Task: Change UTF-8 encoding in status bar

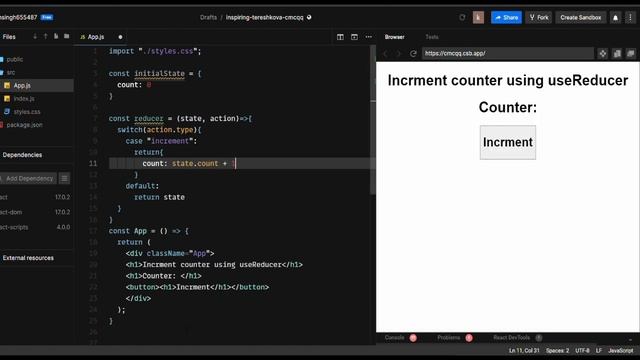Action: (x=582, y=351)
